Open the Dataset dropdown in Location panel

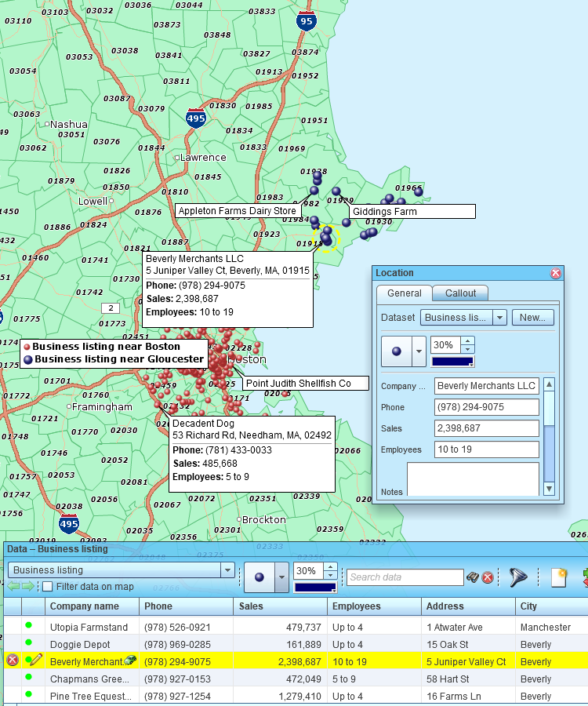tap(499, 318)
